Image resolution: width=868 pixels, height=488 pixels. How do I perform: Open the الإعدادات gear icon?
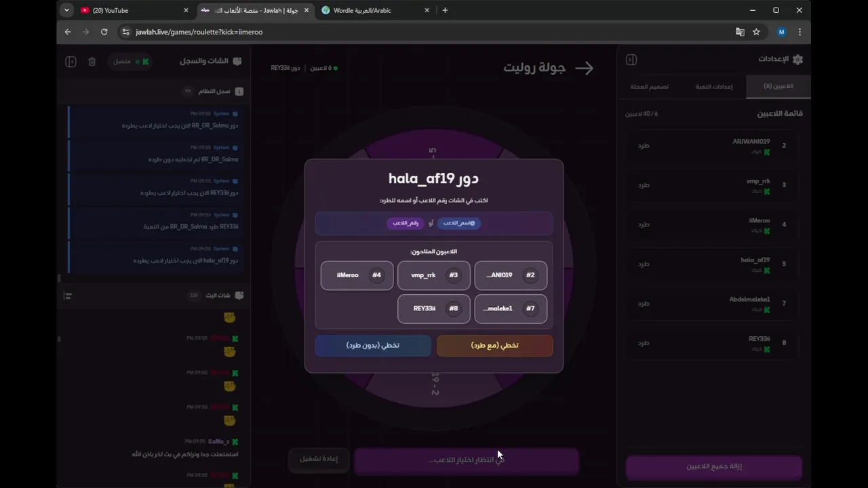[797, 60]
